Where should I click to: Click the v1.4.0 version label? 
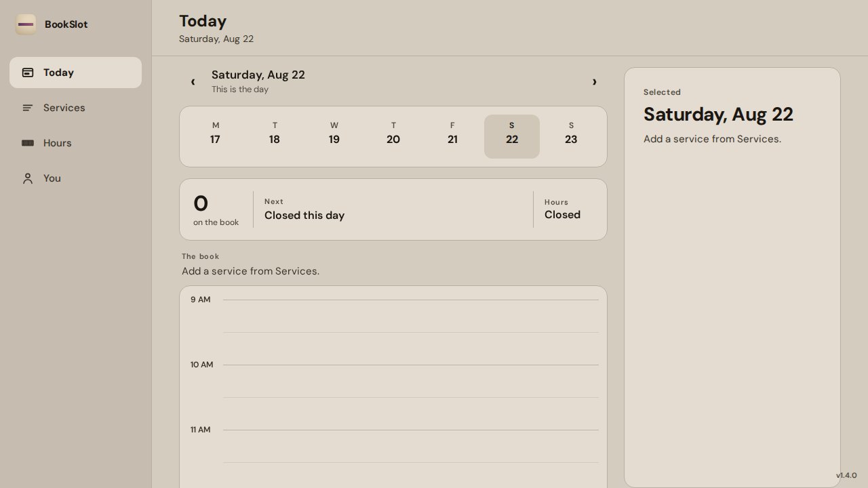pos(846,476)
